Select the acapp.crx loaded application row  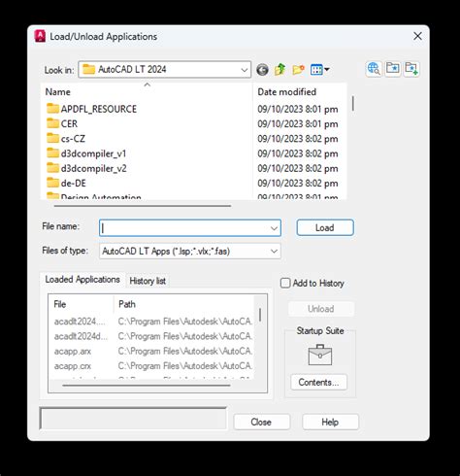[152, 366]
